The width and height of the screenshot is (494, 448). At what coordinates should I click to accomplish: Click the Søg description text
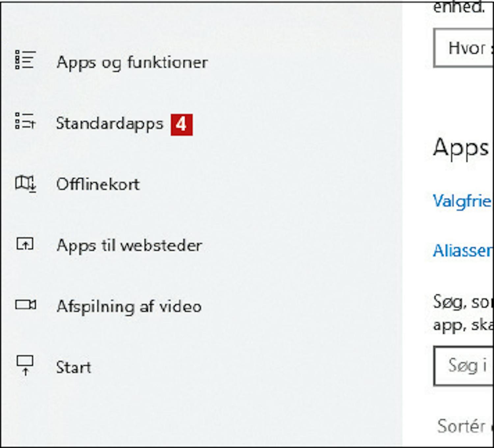(463, 314)
